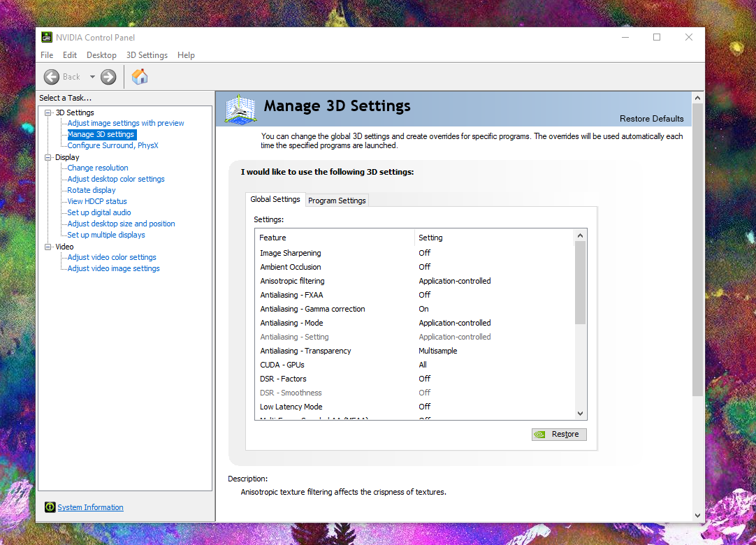Collapse the Display tree node
Screen dimensions: 756x545
[48, 157]
